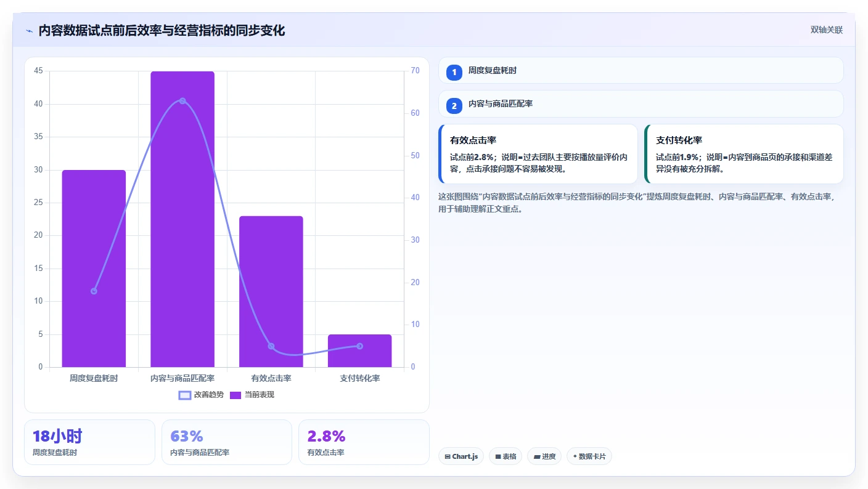Click the 双轴关联 label in header

[826, 30]
